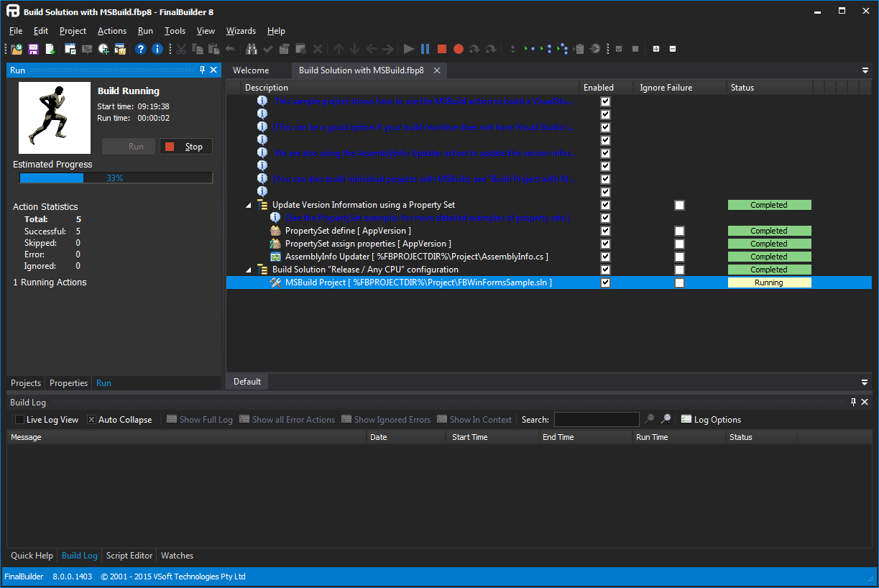Pin the Run panel
Screen dimensions: 879x588
pyautogui.click(x=202, y=70)
